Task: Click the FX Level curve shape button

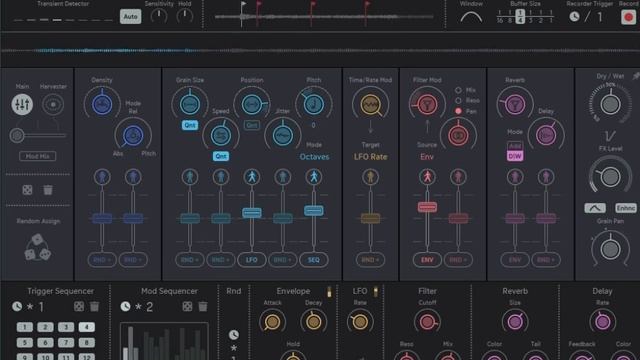Action: tap(595, 208)
